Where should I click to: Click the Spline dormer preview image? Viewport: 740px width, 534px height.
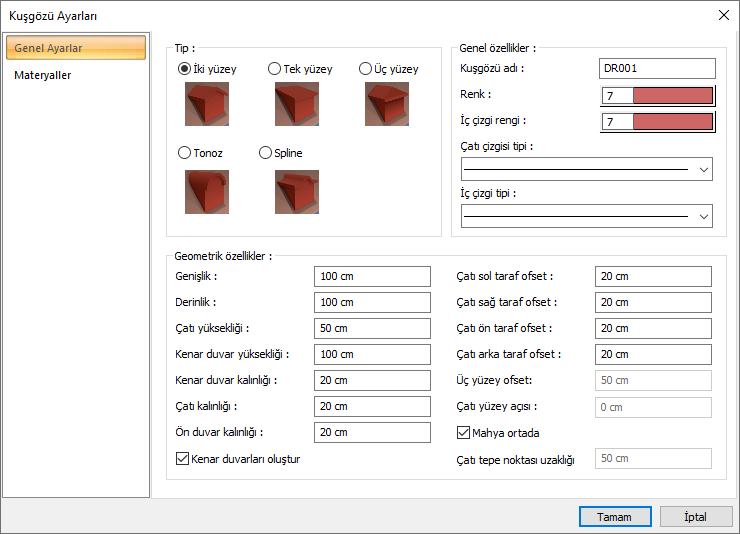pyautogui.click(x=297, y=191)
